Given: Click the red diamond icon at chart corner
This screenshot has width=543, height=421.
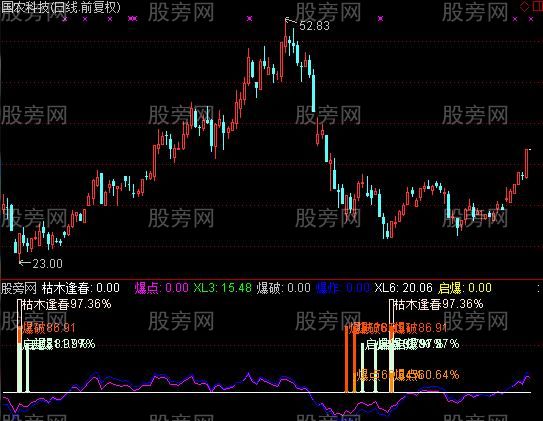Looking at the screenshot, I should [525, 6].
